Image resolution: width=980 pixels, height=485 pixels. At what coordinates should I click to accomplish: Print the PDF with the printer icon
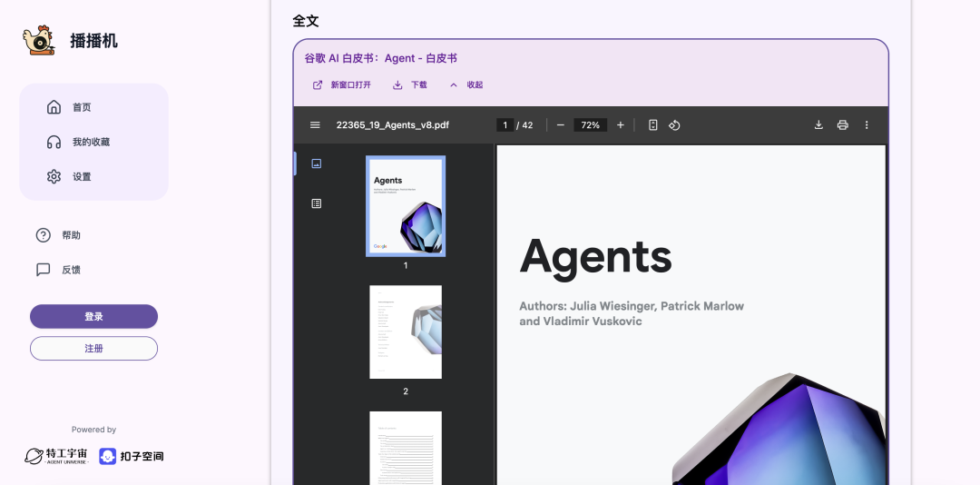click(x=842, y=125)
